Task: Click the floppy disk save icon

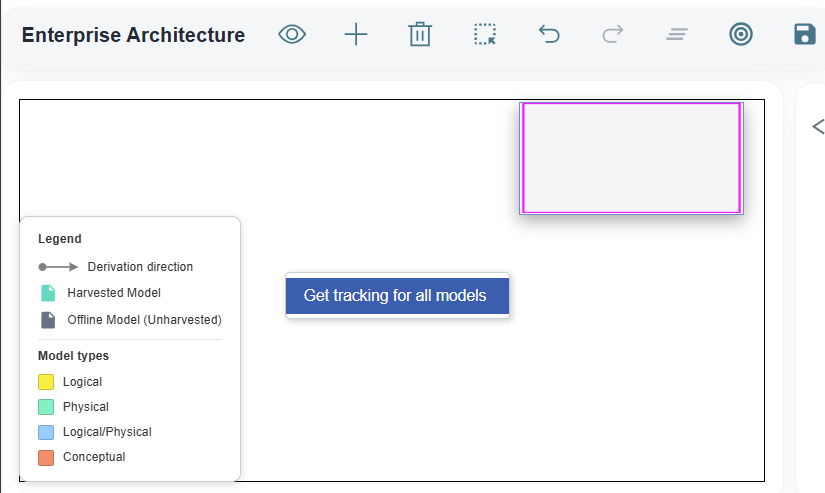Action: point(804,35)
